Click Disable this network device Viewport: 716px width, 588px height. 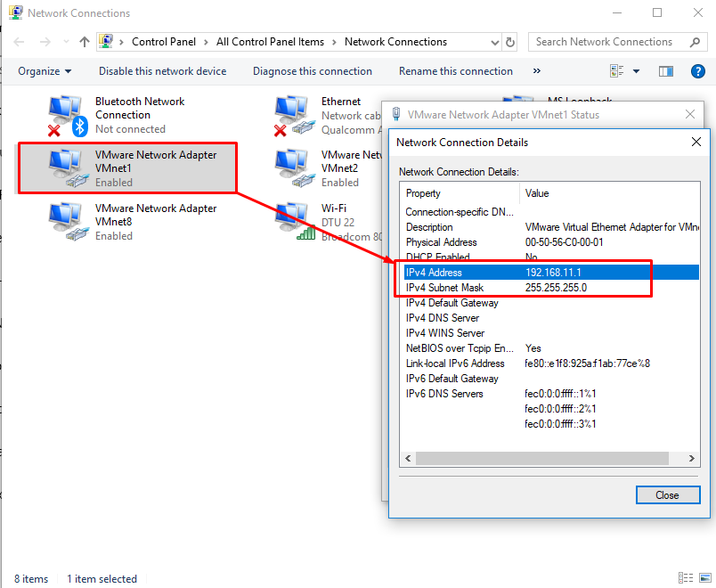163,71
